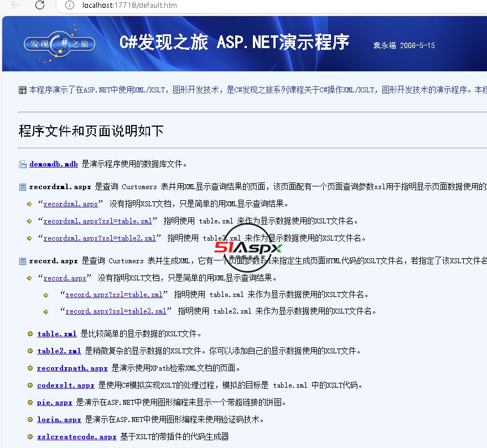Viewport: 487px width, 448px height.
Task: Click arrow bullet beside recordxml.aspx?xsl=table.xml
Action: [29, 221]
